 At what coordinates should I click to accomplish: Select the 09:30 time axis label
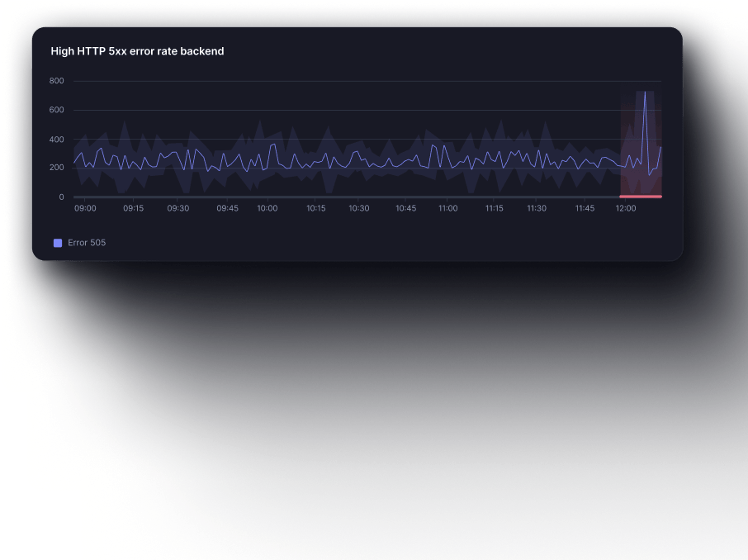coord(178,209)
